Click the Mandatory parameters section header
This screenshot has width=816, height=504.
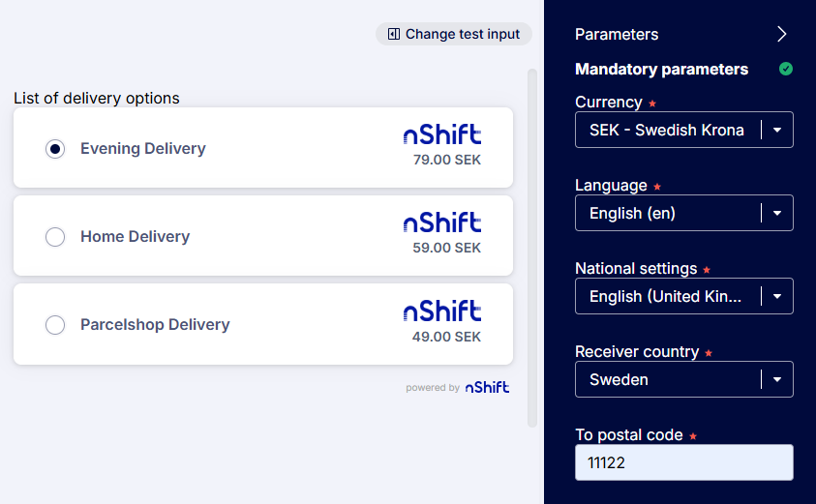(661, 70)
